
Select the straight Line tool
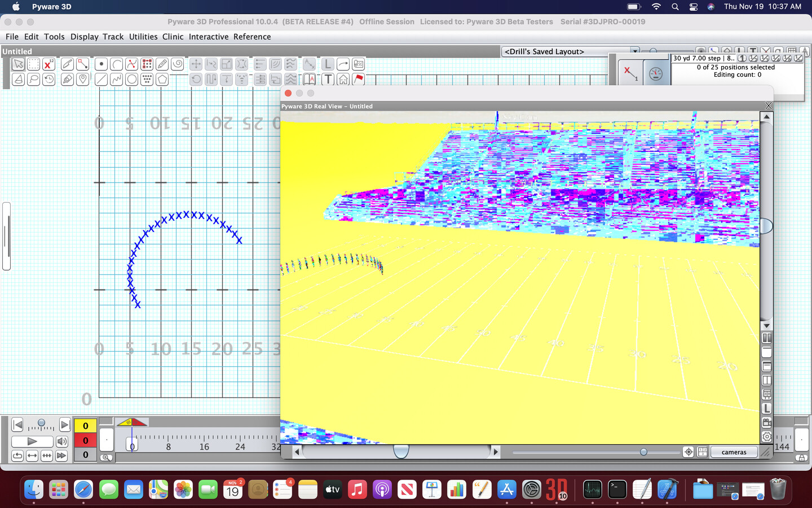coord(101,79)
